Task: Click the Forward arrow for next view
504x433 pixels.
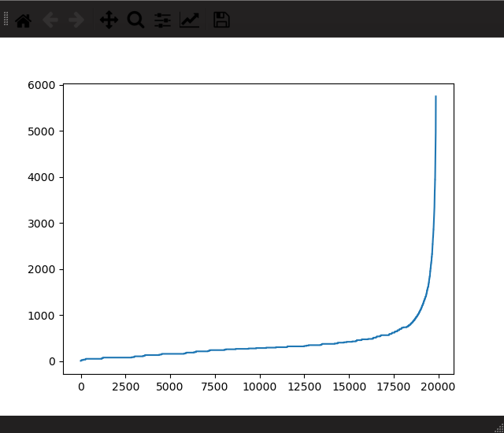Action: (x=76, y=20)
